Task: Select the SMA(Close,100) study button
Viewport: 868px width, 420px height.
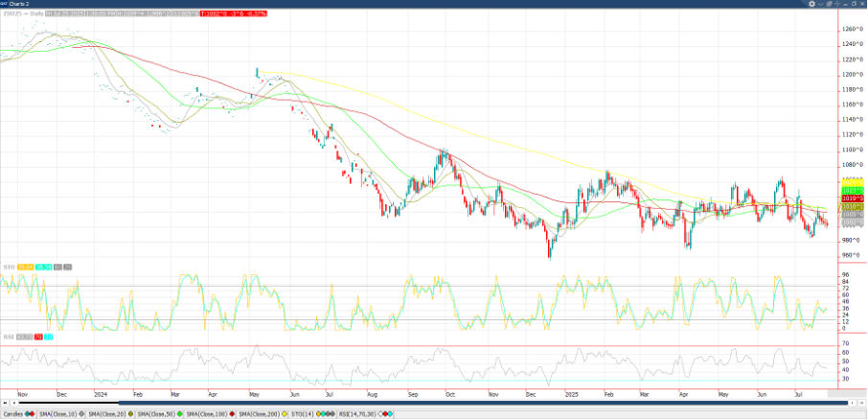Action: pyautogui.click(x=210, y=414)
